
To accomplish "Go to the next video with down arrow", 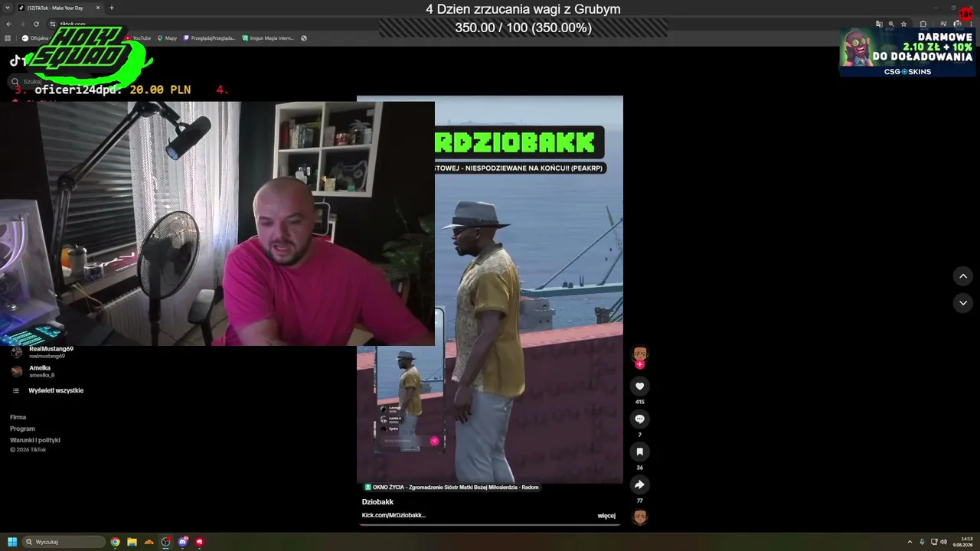I will tap(963, 303).
